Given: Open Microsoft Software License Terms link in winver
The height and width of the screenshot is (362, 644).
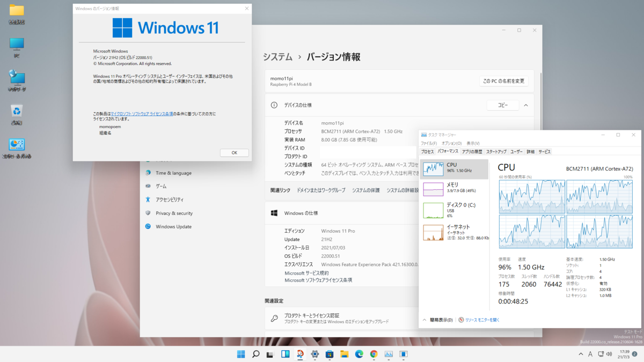Looking at the screenshot, I should point(142,114).
